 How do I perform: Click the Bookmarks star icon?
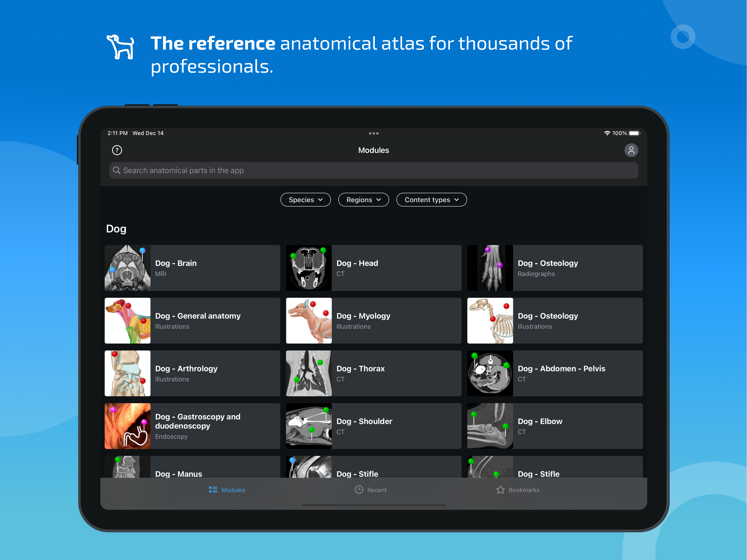click(x=500, y=490)
